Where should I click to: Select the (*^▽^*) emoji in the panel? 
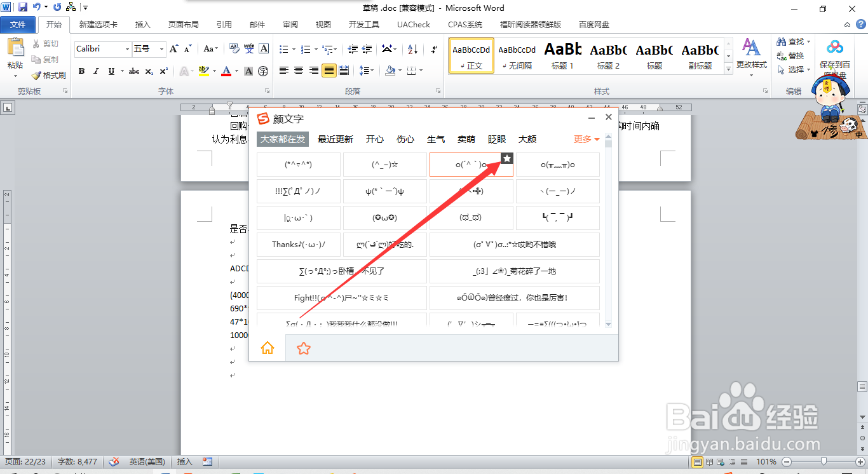click(298, 165)
